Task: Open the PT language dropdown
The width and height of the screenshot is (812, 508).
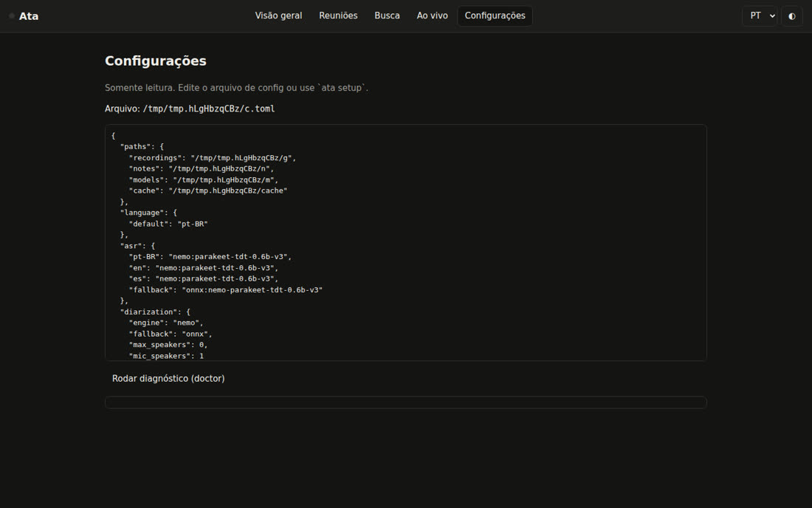Action: tap(760, 16)
